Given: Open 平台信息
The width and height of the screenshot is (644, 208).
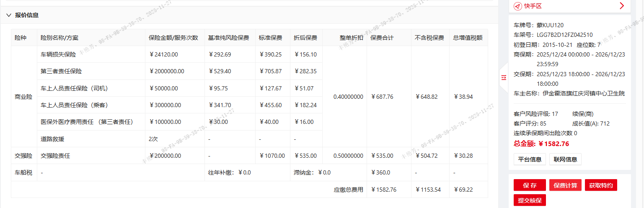Looking at the screenshot, I should coord(530,159).
